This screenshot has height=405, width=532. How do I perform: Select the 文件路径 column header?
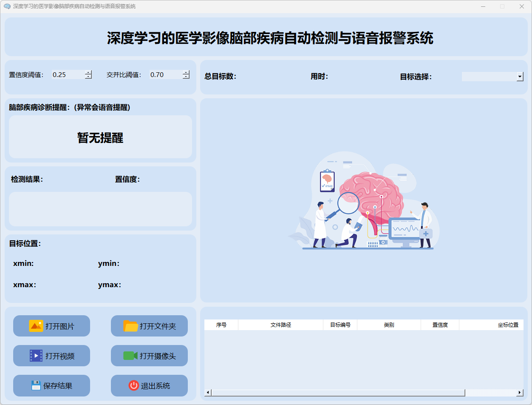280,325
